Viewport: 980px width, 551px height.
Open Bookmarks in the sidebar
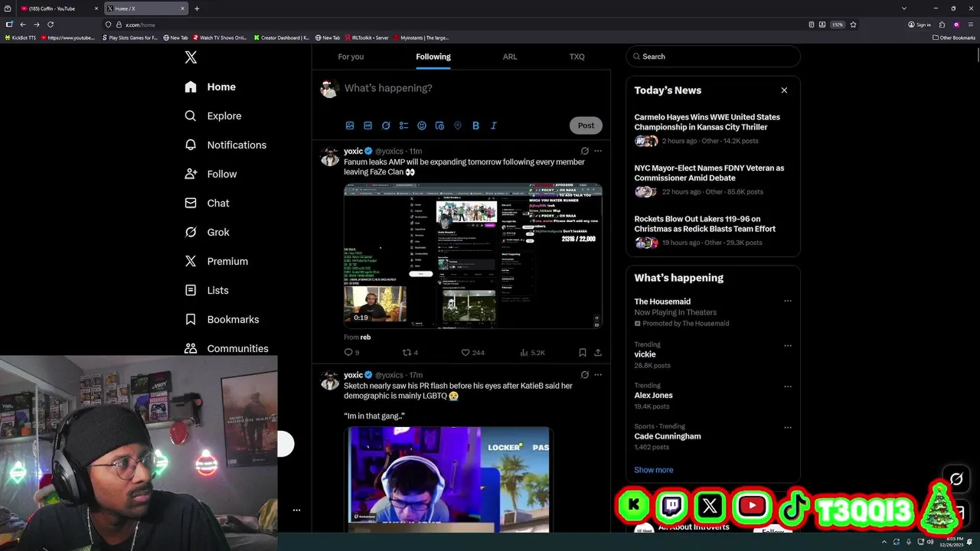pos(221,319)
